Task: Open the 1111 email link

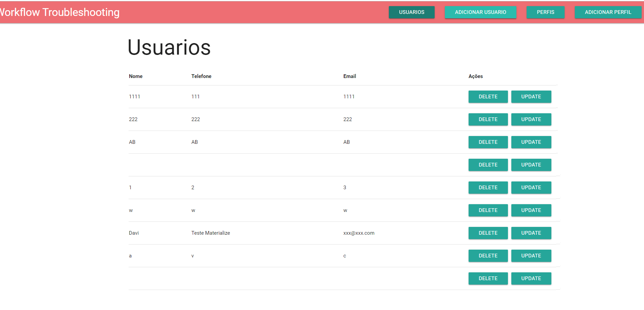Action: [x=349, y=96]
